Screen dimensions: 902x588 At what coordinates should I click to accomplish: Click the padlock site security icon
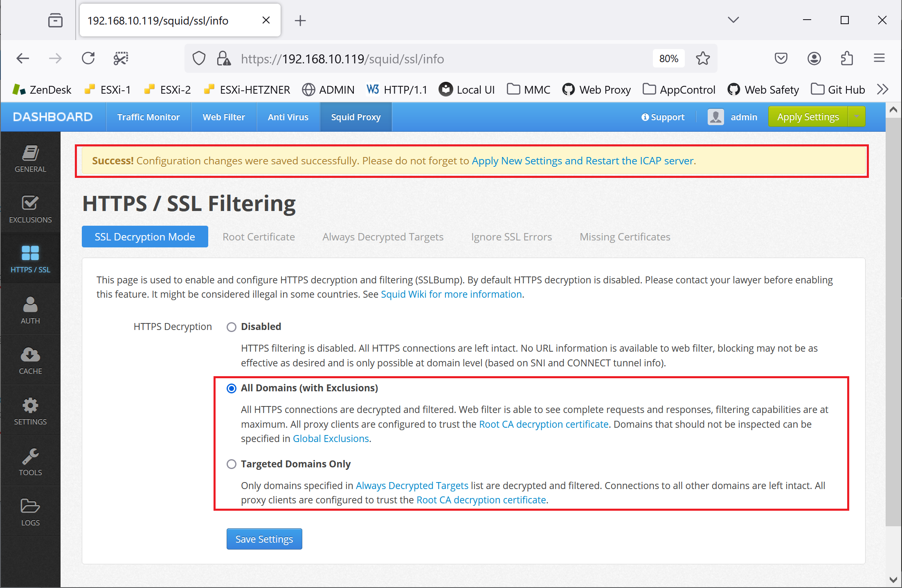click(x=223, y=58)
